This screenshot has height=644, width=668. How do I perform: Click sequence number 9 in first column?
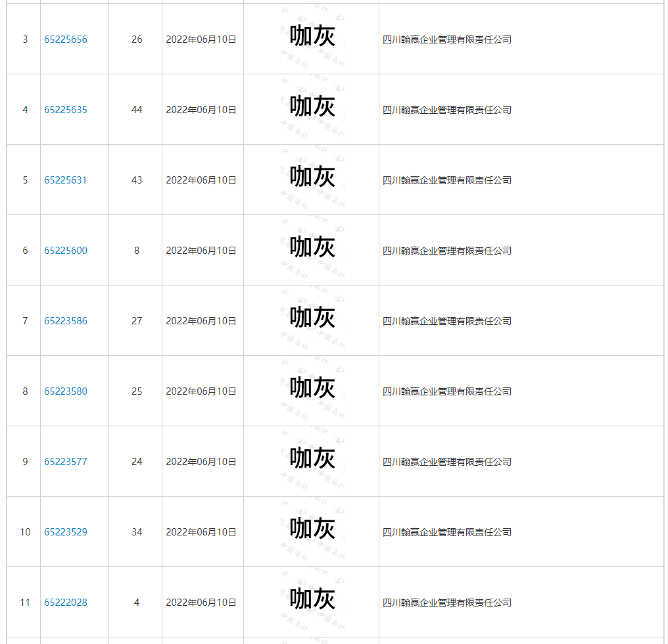tap(25, 461)
